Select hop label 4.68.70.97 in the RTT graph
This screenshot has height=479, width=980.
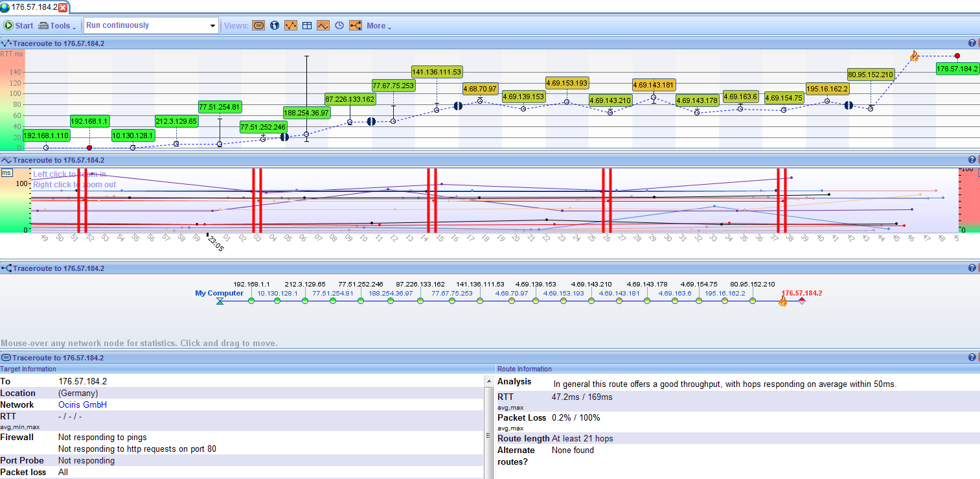point(480,88)
